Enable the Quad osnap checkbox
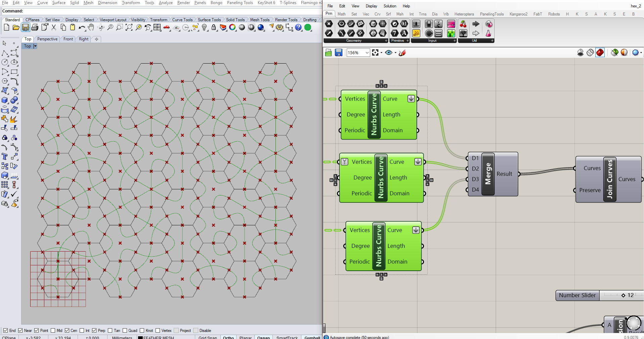 [x=125, y=331]
